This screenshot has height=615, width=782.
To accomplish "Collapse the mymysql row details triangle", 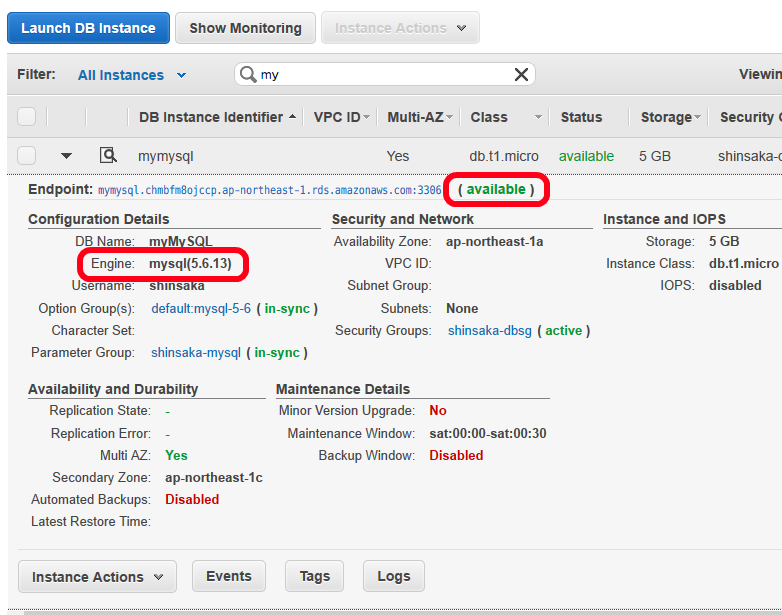I will tap(66, 156).
